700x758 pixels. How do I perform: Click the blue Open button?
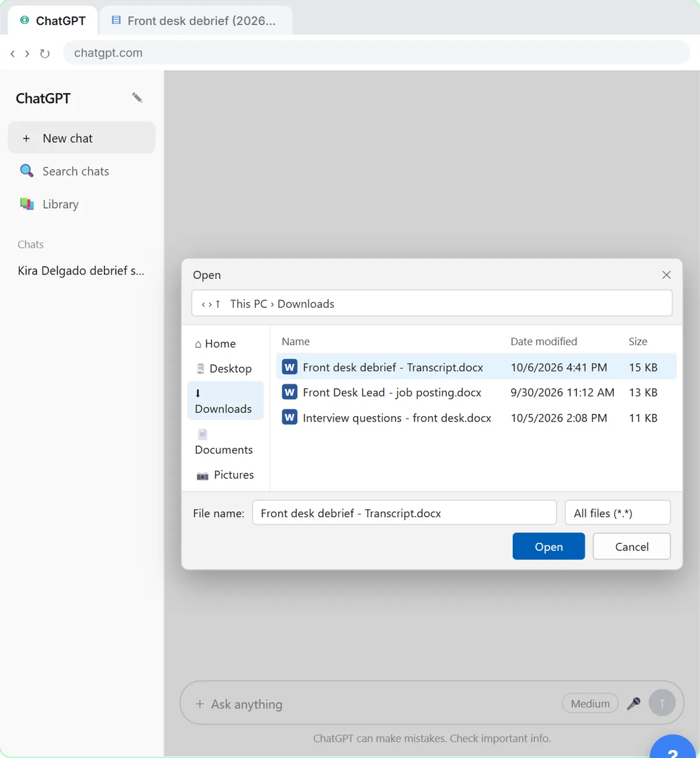[549, 546]
